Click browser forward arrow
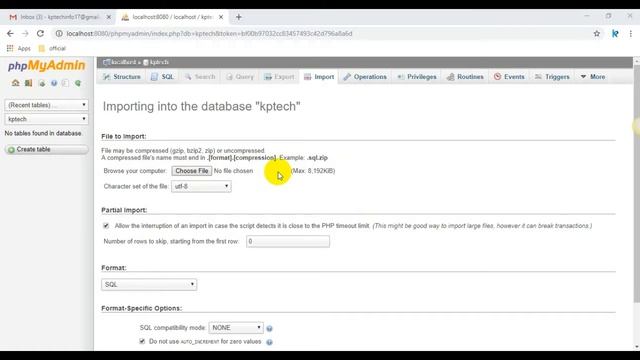Viewport: 640px width, 360px height. point(25,33)
